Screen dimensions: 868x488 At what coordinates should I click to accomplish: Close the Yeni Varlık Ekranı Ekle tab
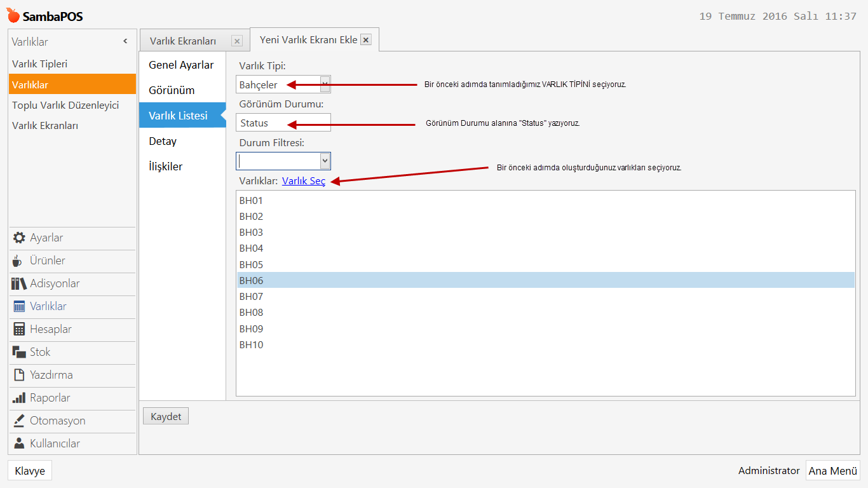coord(365,39)
